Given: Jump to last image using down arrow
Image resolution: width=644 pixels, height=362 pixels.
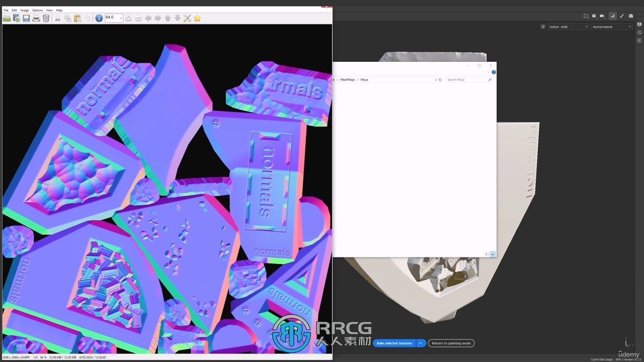Looking at the screenshot, I should click(177, 18).
